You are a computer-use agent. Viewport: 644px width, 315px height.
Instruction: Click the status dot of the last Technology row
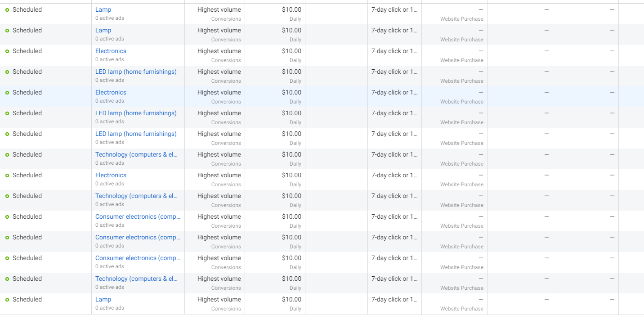tap(7, 279)
